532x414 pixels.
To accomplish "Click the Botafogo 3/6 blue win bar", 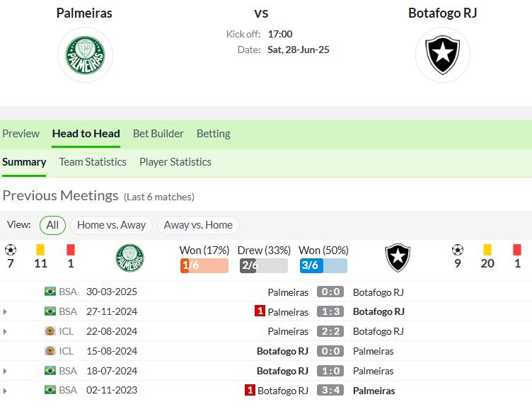I will click(x=323, y=265).
